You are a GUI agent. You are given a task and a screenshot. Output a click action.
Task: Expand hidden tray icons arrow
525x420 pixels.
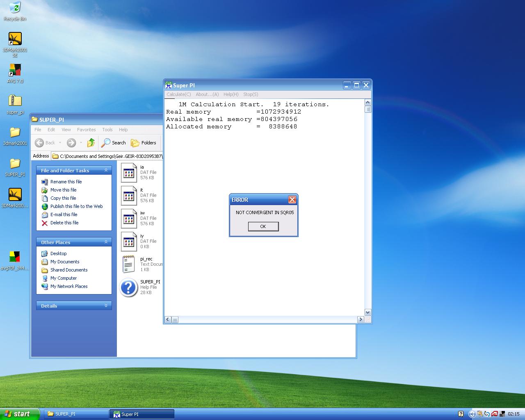click(472, 414)
